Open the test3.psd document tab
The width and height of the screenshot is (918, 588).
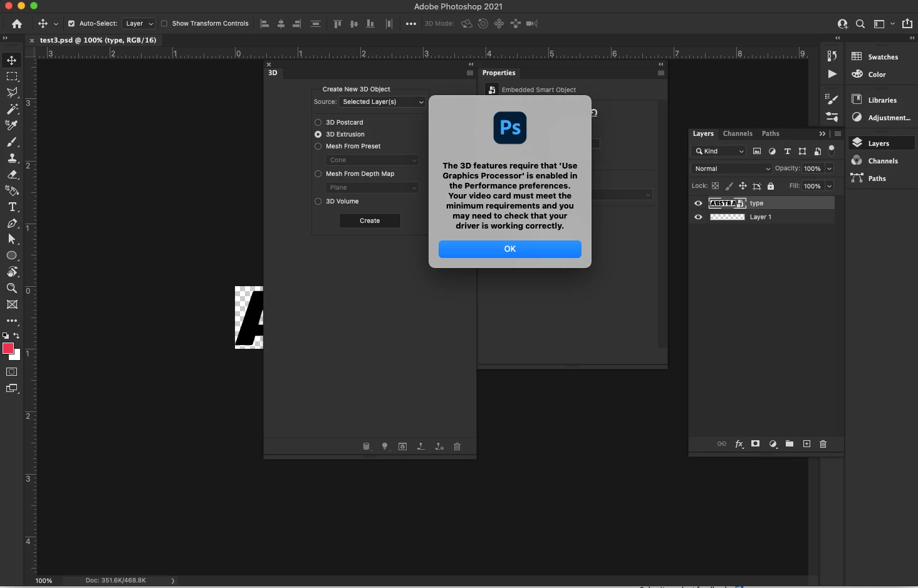(98, 40)
